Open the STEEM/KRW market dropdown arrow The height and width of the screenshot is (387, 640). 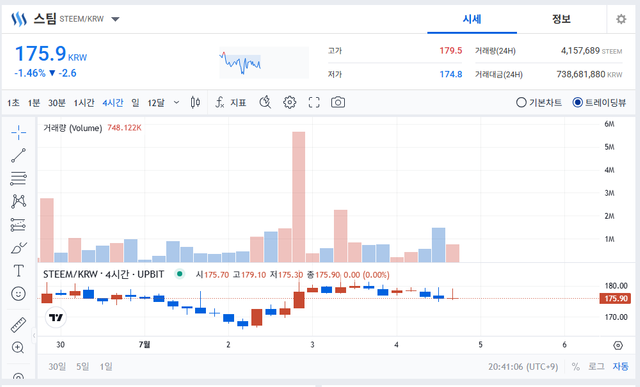pyautogui.click(x=116, y=19)
